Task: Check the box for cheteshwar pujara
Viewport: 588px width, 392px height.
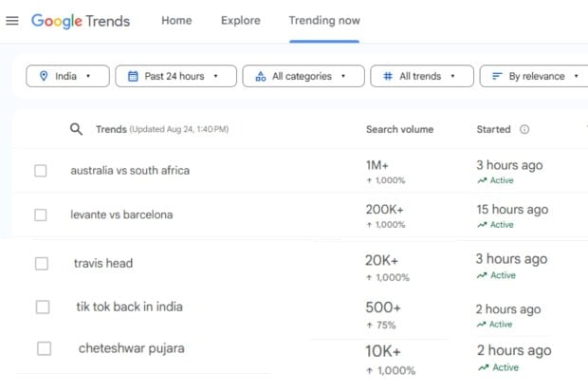Action: pos(44,349)
